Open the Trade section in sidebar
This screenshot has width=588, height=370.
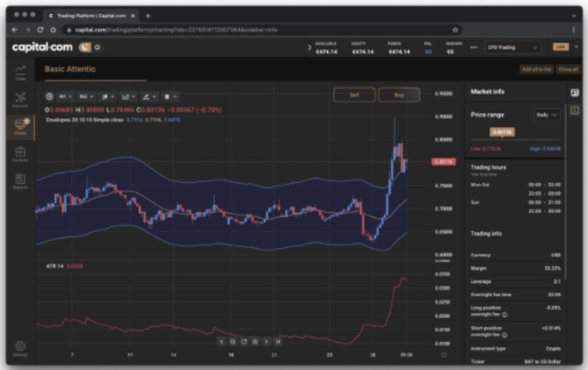click(x=20, y=71)
